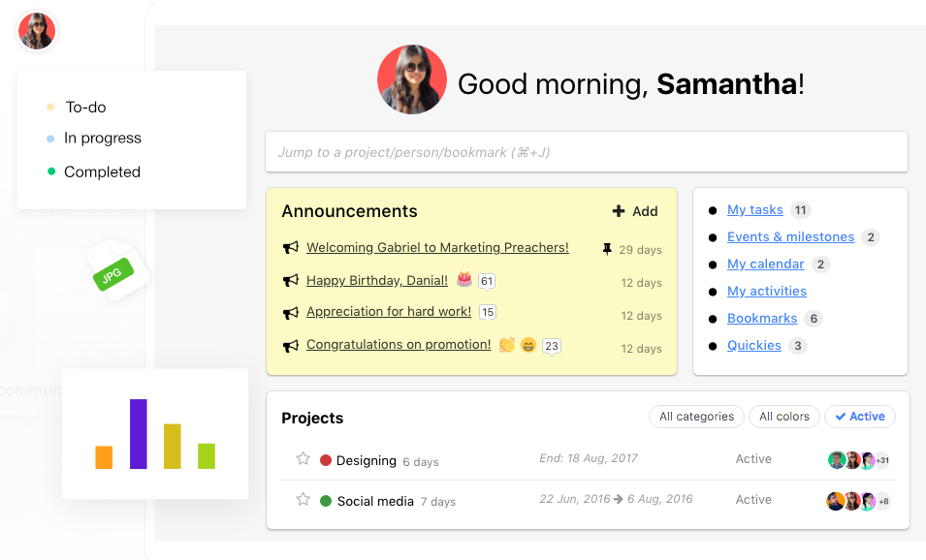The image size is (926, 560).
Task: Star the Social media project
Action: pyautogui.click(x=303, y=499)
